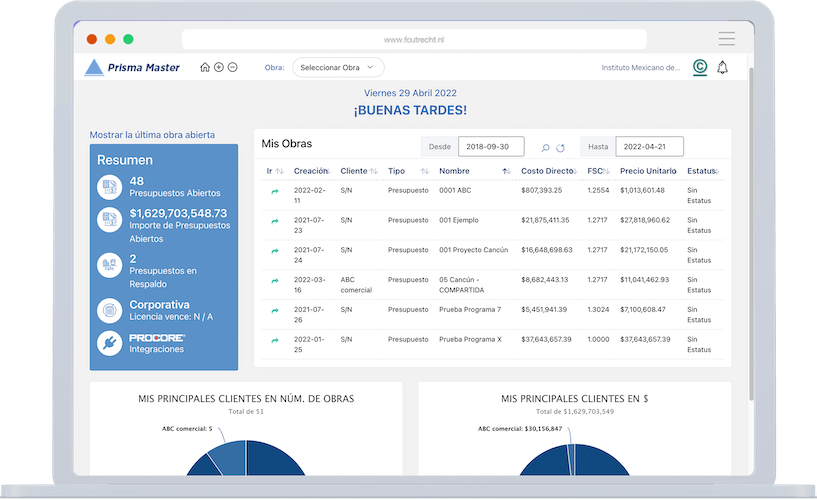The width and height of the screenshot is (817, 500).
Task: Click the Prisma Master brand text
Action: pos(143,68)
